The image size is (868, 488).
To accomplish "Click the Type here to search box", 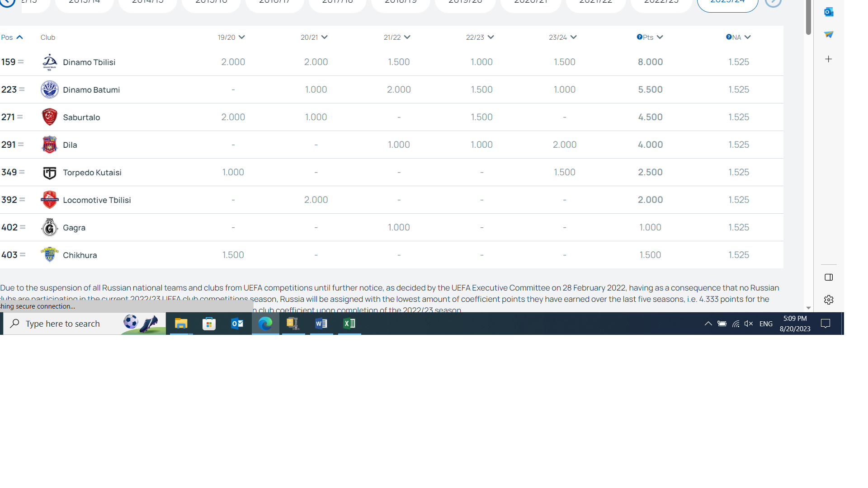I will pyautogui.click(x=63, y=324).
